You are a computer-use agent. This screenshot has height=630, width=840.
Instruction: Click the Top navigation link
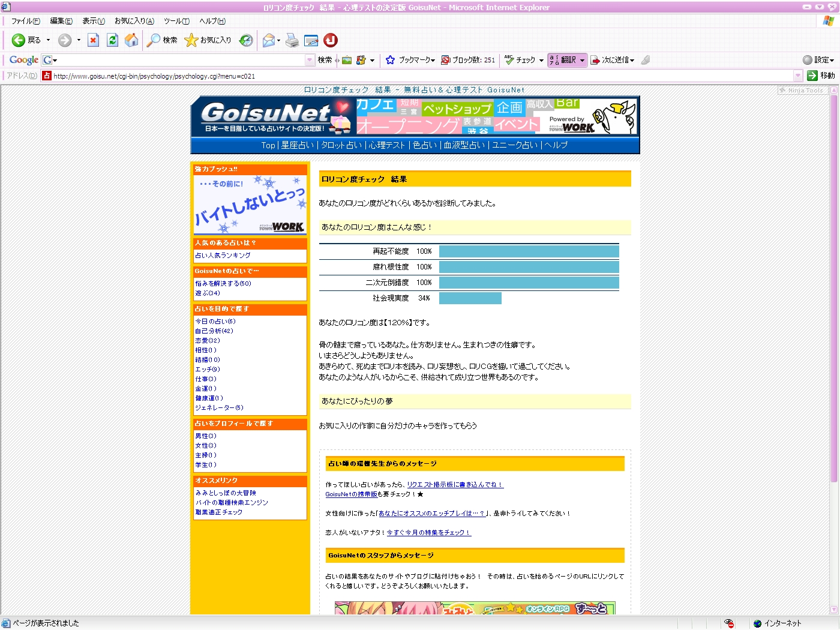coord(268,145)
